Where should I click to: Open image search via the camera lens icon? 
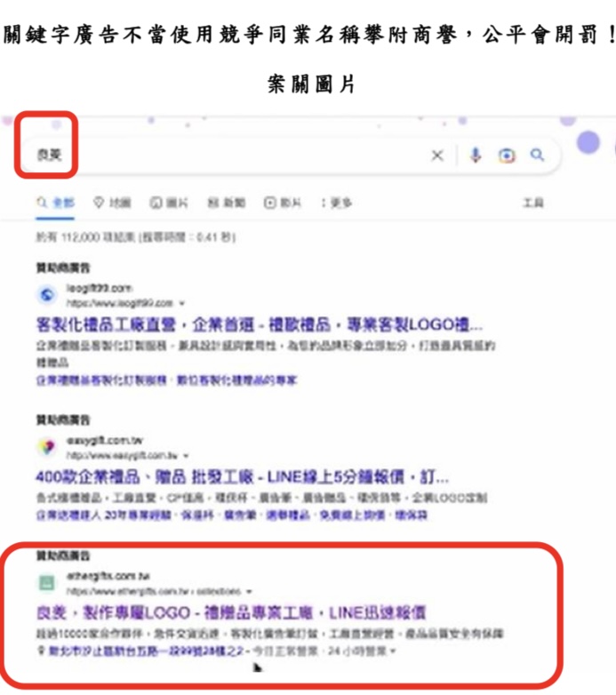(x=507, y=156)
